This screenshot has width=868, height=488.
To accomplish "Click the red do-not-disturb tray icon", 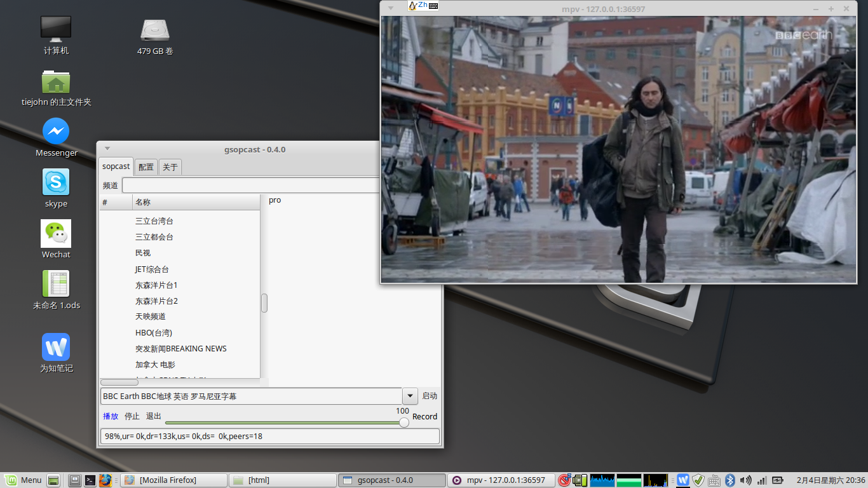I will click(564, 480).
